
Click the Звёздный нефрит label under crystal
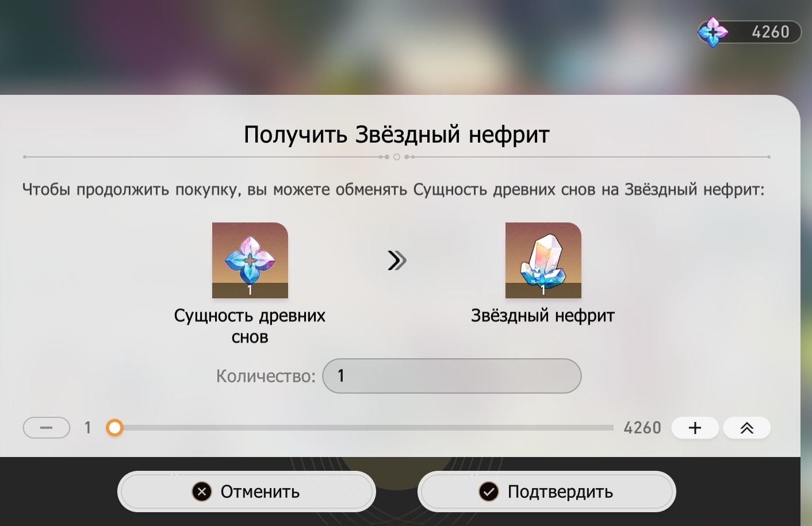click(543, 316)
